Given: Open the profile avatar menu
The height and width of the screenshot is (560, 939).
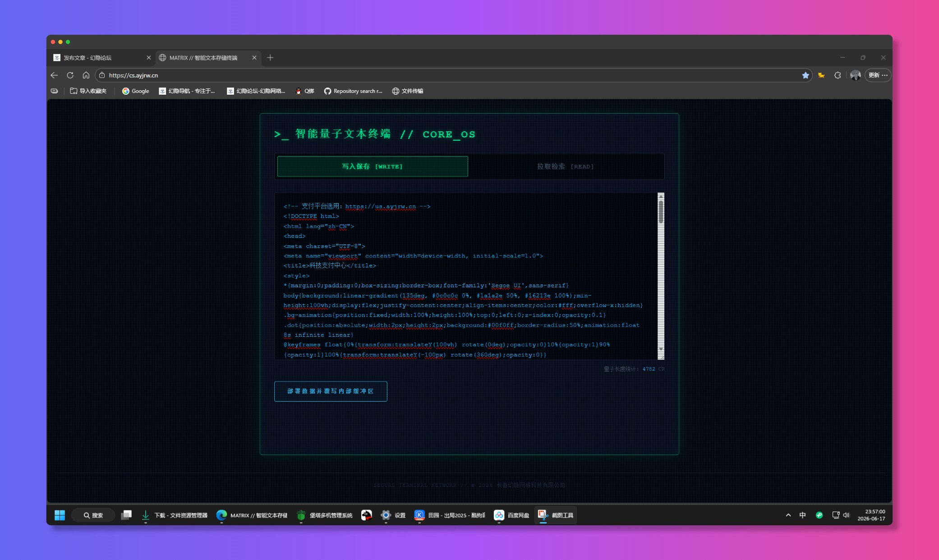Looking at the screenshot, I should [x=855, y=75].
